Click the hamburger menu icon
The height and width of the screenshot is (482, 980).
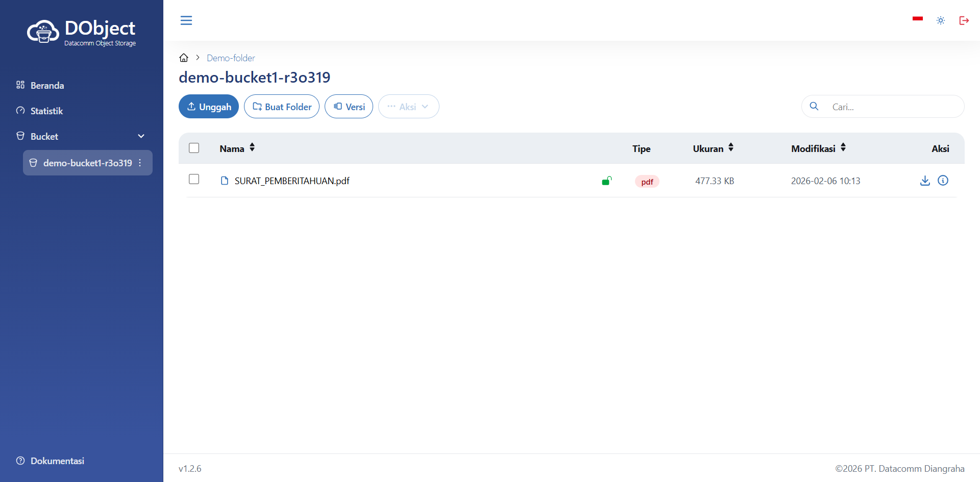coord(186,20)
